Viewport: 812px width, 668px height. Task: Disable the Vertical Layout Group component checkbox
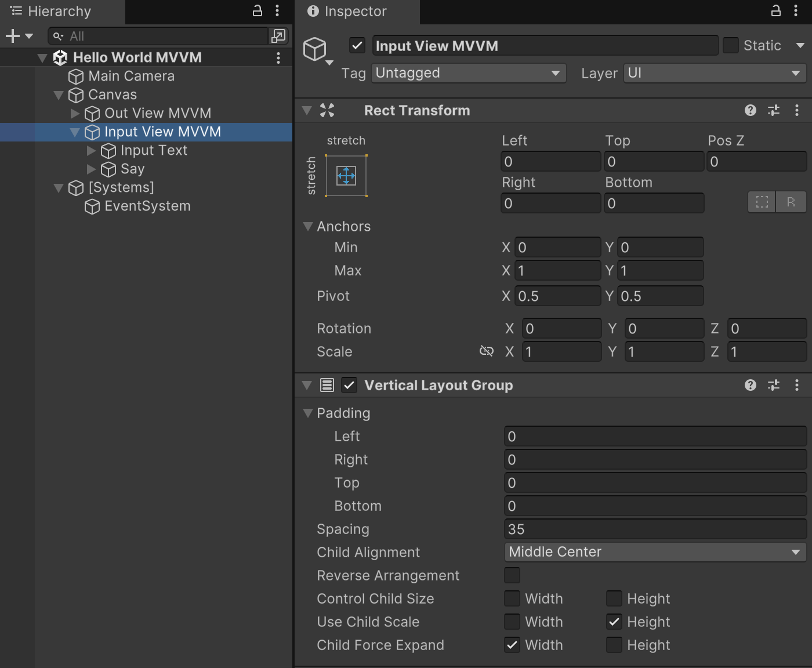(x=349, y=385)
